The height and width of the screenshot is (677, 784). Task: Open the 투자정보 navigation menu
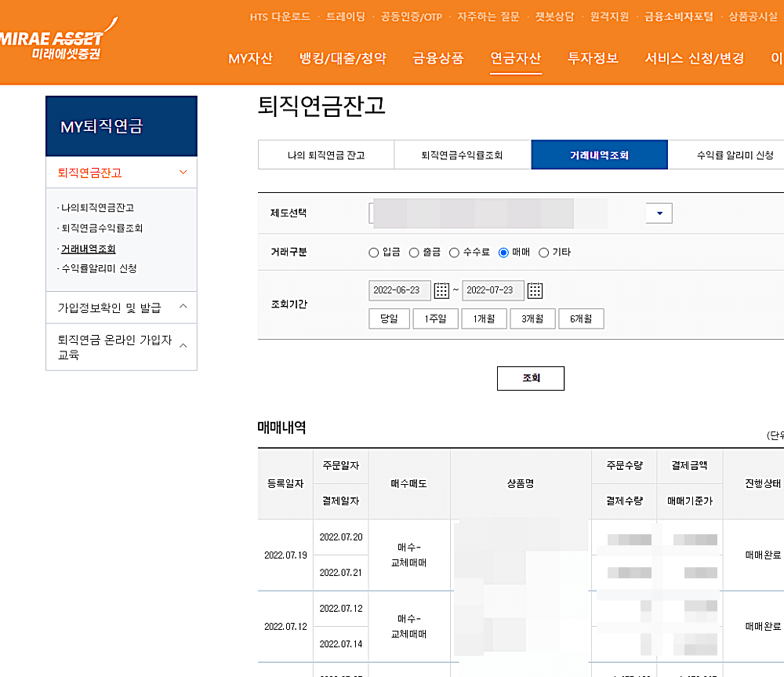click(x=593, y=58)
